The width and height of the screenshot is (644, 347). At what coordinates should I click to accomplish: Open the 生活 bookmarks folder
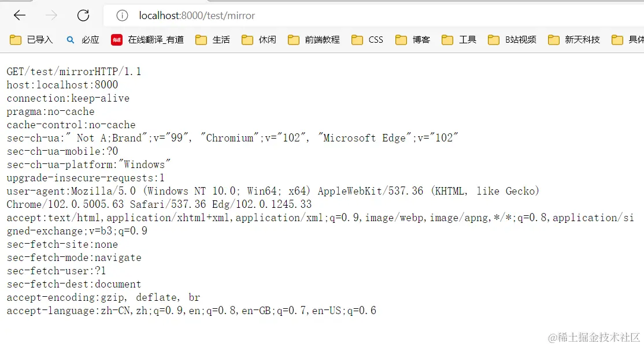pos(213,40)
